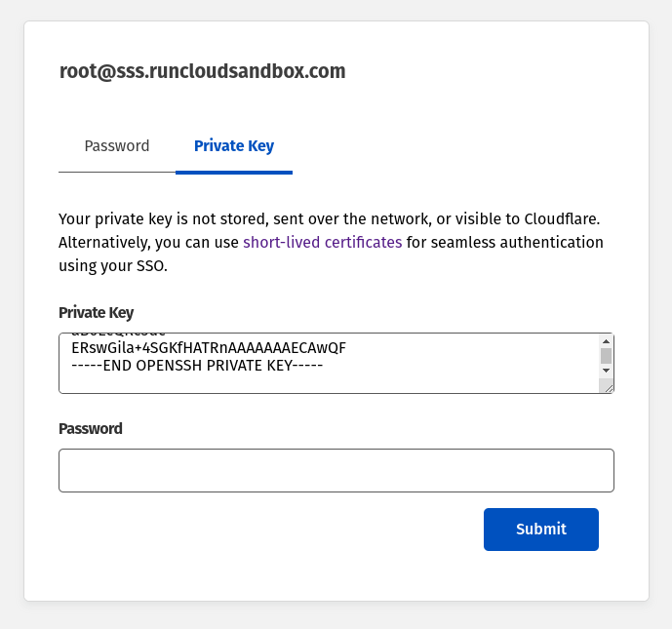Click the scroll up arrow in key box
672x629 pixels.
606,341
